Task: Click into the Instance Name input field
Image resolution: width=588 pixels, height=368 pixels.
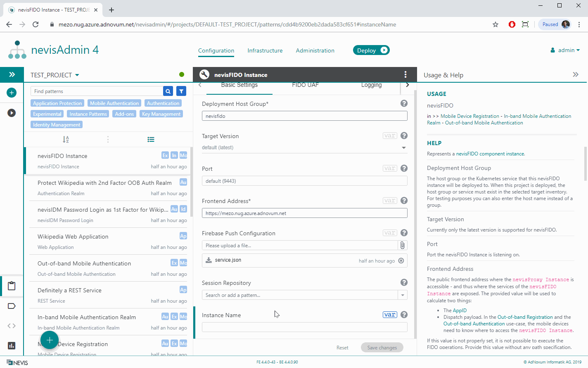Action: 305,327
